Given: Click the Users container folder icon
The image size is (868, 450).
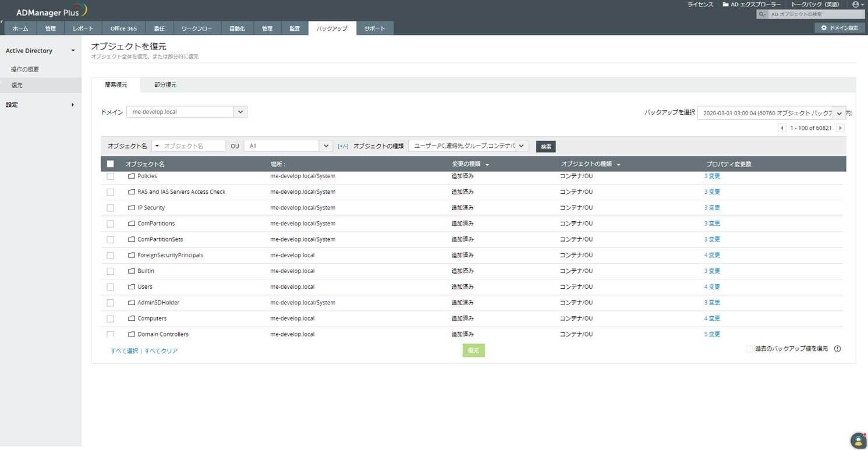Looking at the screenshot, I should pyautogui.click(x=131, y=287).
